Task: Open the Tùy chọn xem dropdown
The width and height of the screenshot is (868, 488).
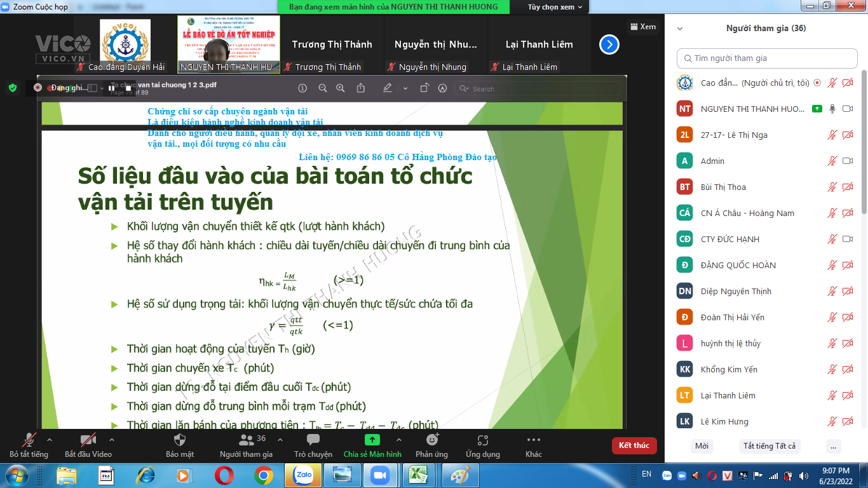Action: (555, 7)
